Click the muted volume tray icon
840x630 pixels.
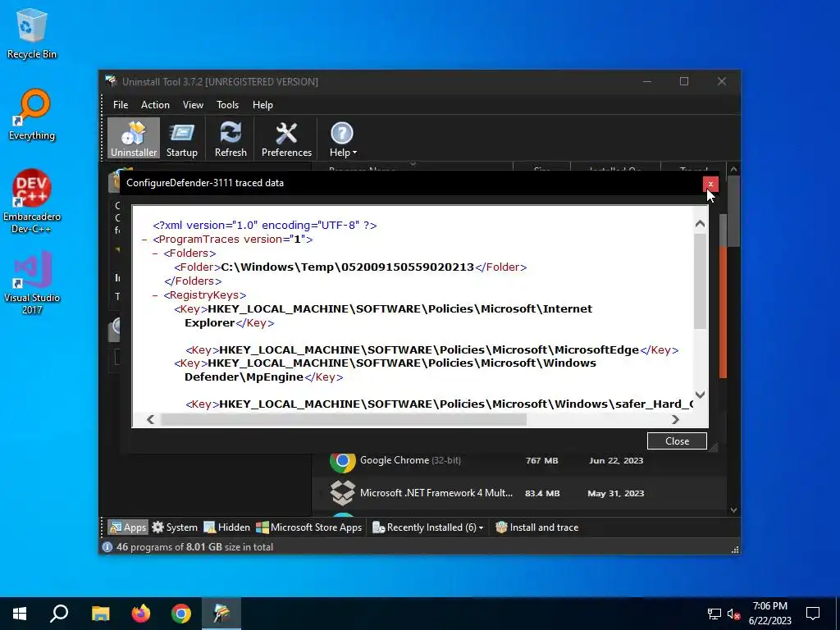(x=734, y=614)
